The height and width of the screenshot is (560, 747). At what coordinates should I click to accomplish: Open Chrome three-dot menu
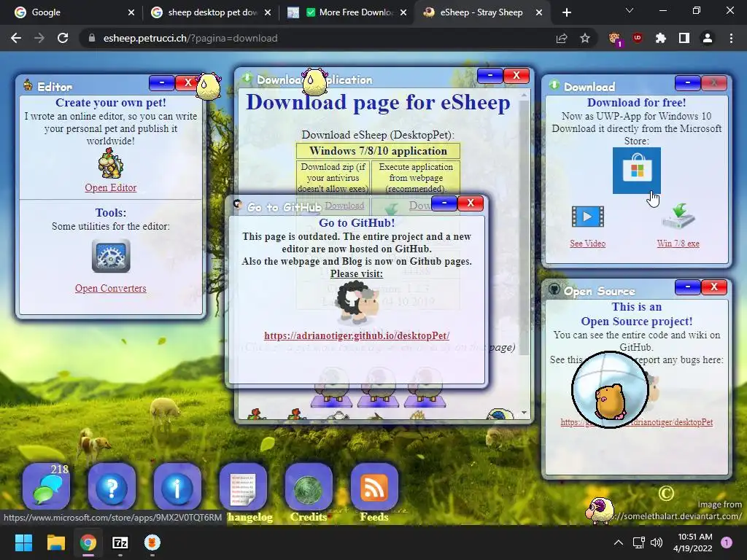point(731,38)
